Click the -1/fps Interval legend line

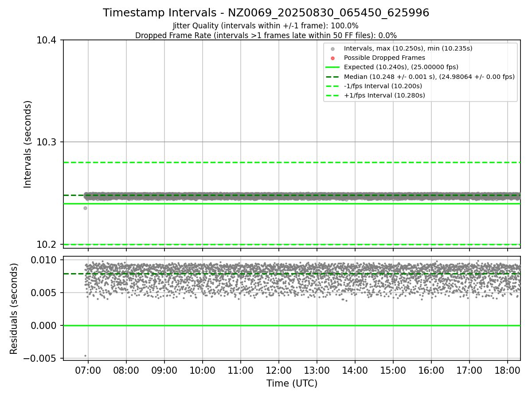coord(332,86)
